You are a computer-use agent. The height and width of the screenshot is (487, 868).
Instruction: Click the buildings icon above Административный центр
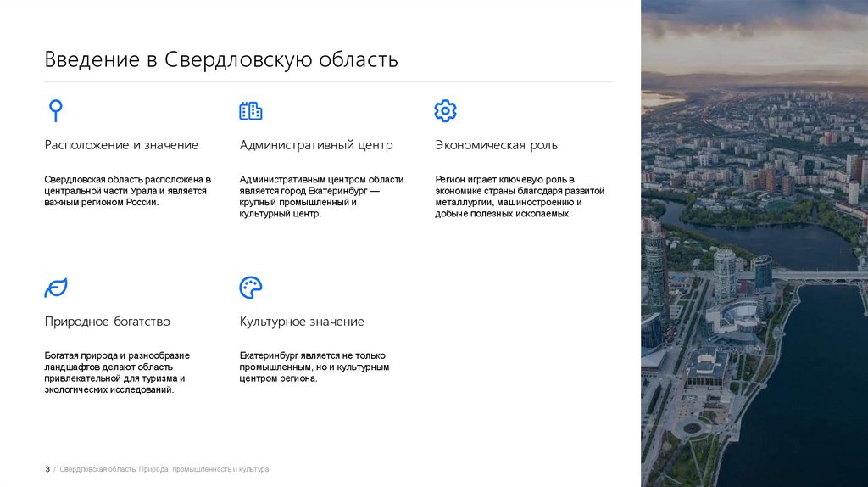(x=251, y=111)
